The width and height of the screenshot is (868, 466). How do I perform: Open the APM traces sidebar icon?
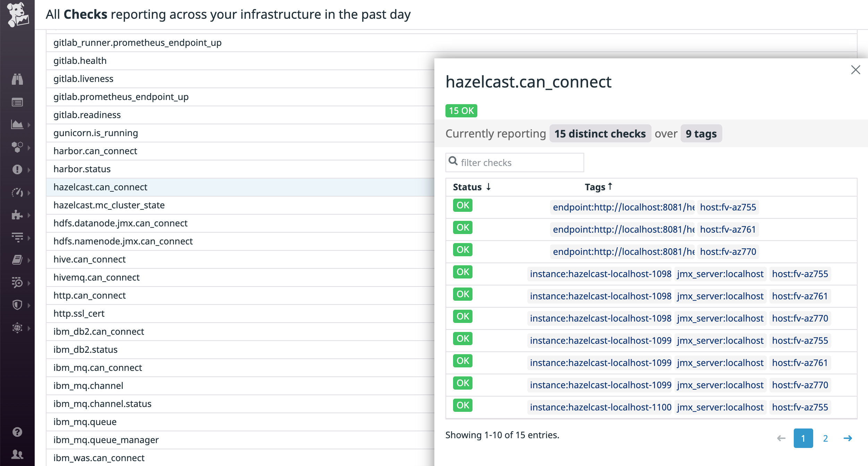17,238
